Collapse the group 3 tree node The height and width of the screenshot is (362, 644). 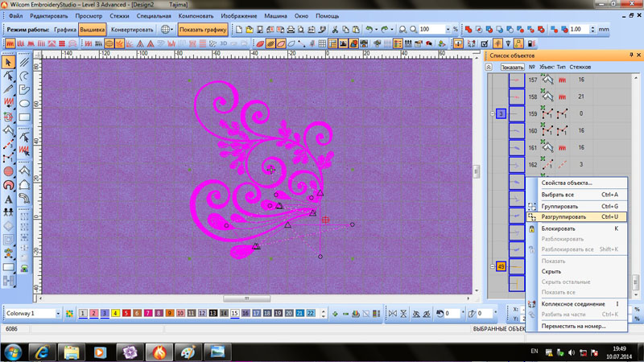[492, 114]
